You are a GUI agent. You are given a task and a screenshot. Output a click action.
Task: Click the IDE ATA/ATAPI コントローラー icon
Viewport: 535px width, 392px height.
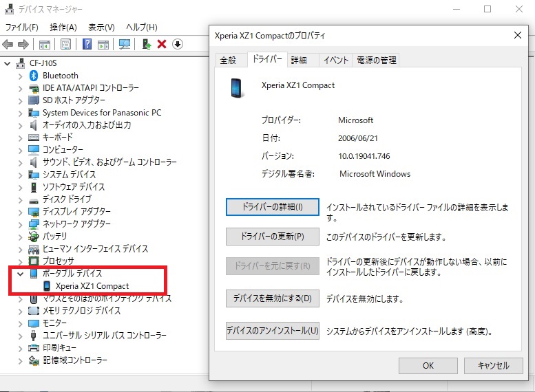pos(34,88)
